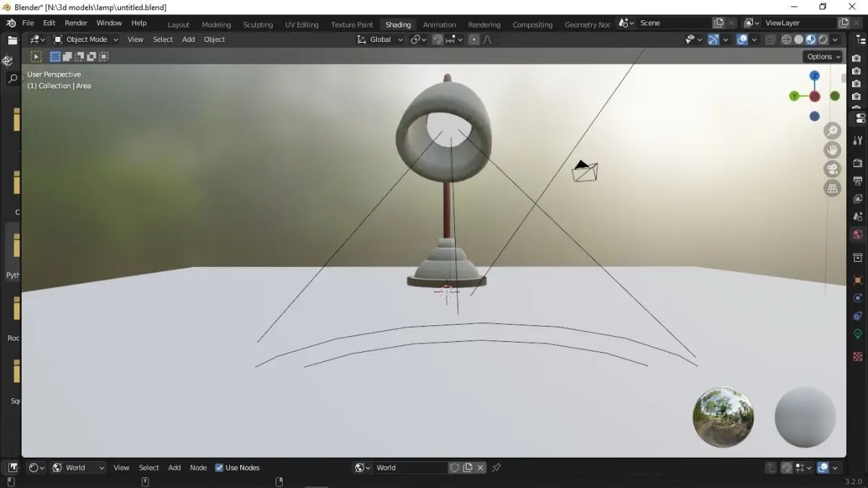
Task: Toggle viewport gizmos display
Action: (x=713, y=40)
